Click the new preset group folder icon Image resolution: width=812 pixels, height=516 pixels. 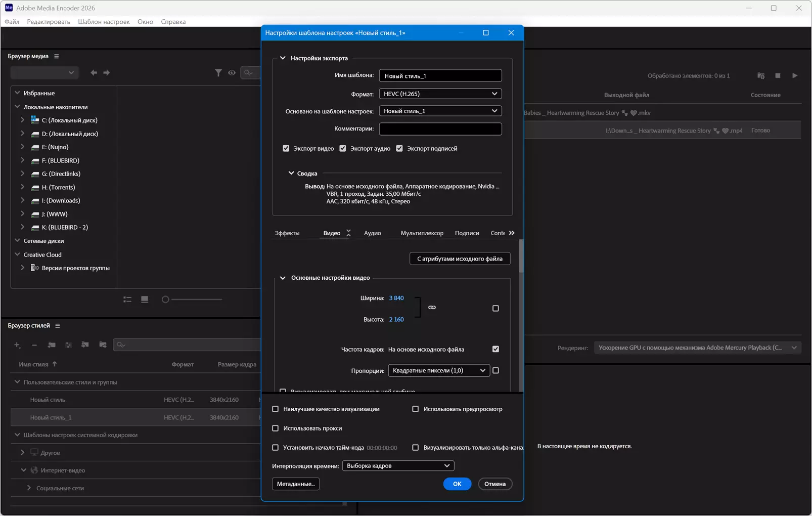[52, 345]
